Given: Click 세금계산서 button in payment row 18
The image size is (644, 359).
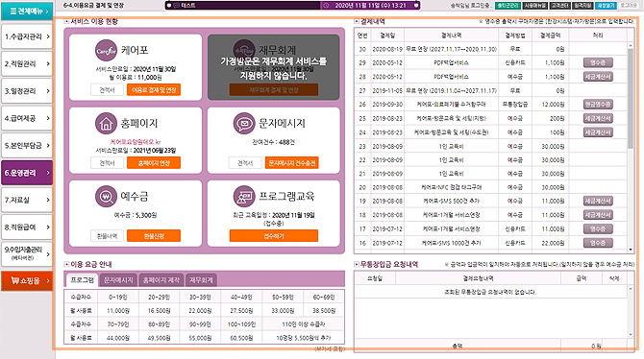Looking at the screenshot, I should (x=598, y=215).
